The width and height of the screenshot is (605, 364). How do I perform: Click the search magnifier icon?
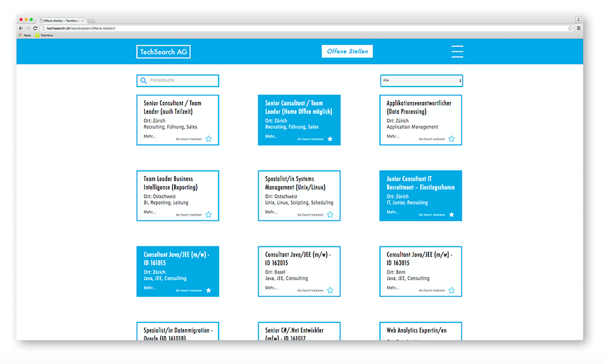144,81
